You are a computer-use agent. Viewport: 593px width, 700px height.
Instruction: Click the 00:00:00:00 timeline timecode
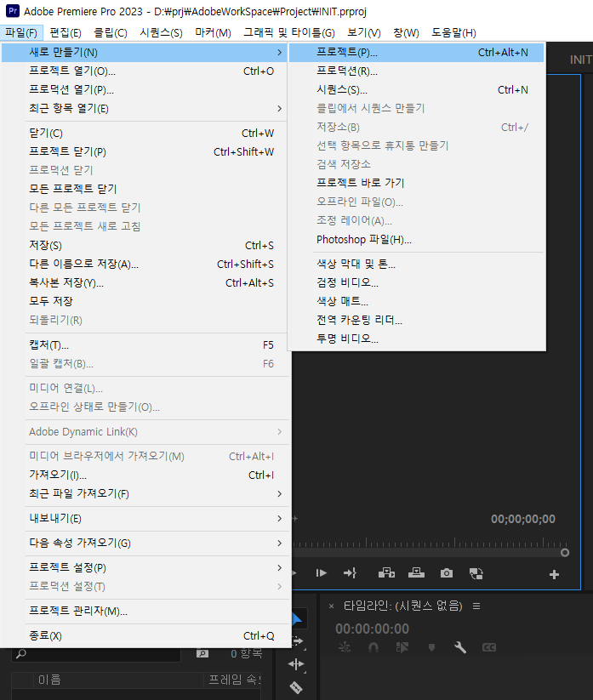372,629
